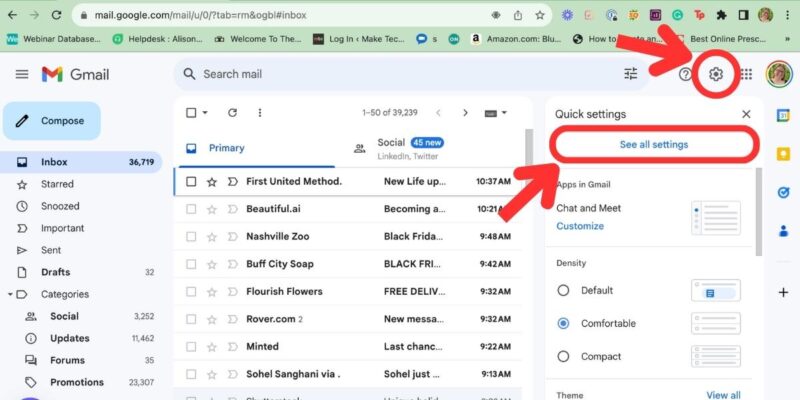Screen dimensions: 800x400
Task: Choose Default density
Action: (563, 290)
